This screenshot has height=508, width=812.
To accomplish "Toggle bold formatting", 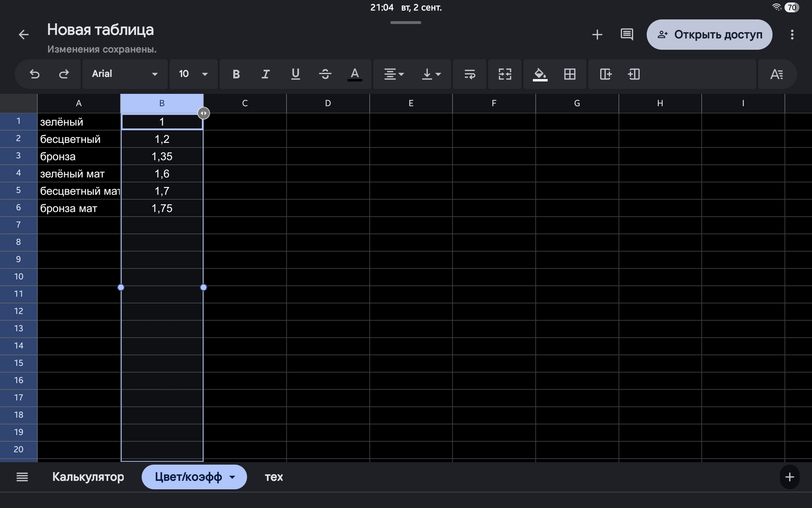I will coord(236,74).
